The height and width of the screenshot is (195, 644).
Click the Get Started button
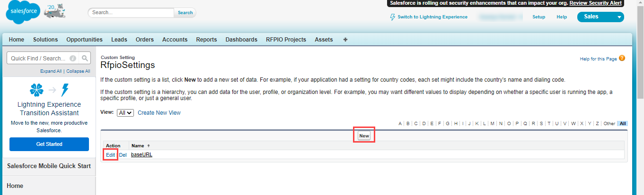pyautogui.click(x=49, y=144)
